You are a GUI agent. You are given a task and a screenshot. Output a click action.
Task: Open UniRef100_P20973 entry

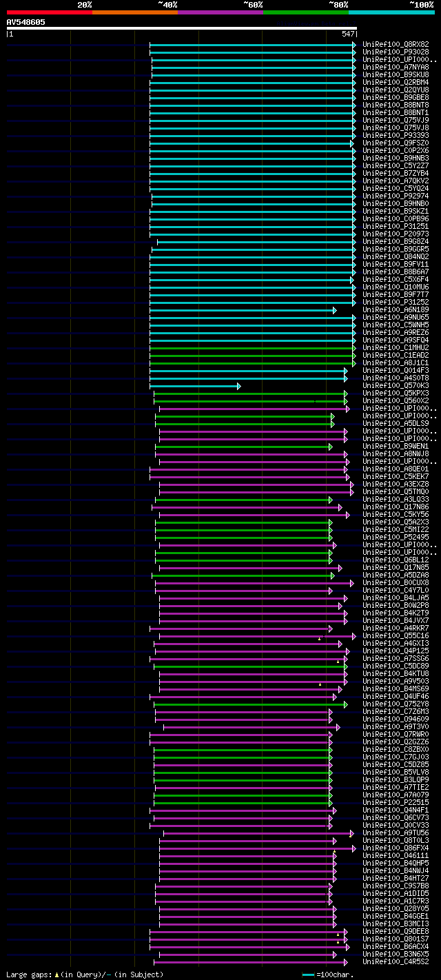click(x=396, y=234)
